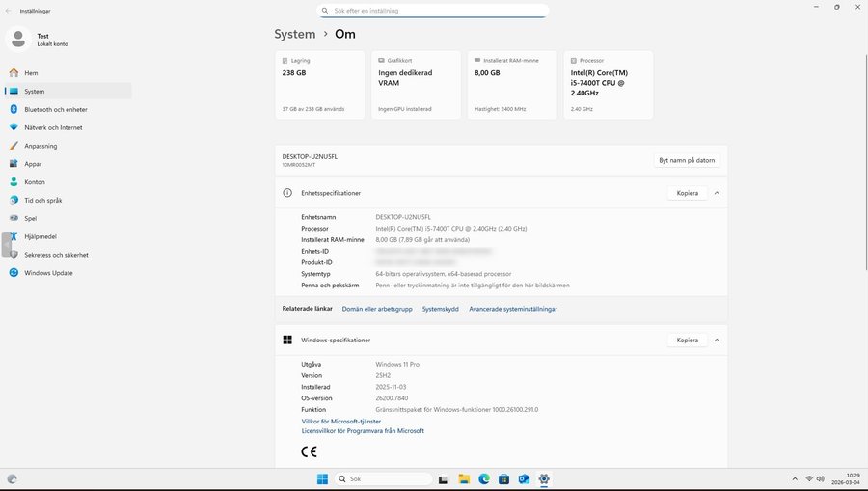Open Windows Update in sidebar
The width and height of the screenshot is (868, 491).
tap(48, 273)
